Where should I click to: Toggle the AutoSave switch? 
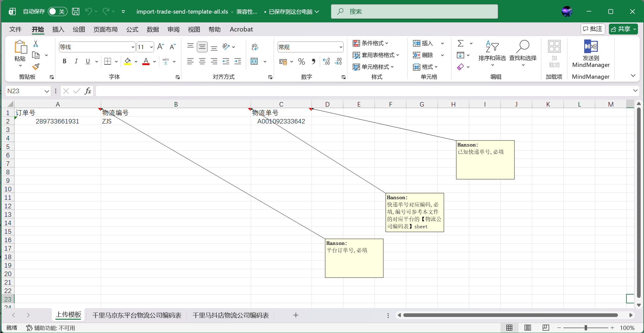pyautogui.click(x=57, y=12)
